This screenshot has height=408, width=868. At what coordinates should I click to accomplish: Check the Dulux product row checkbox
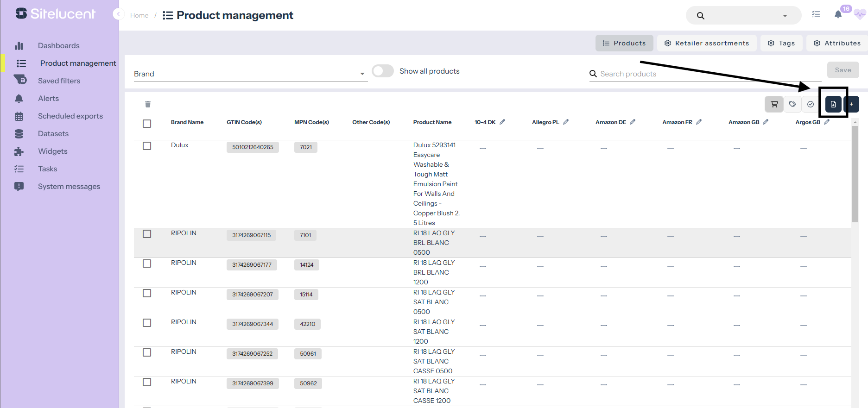147,146
